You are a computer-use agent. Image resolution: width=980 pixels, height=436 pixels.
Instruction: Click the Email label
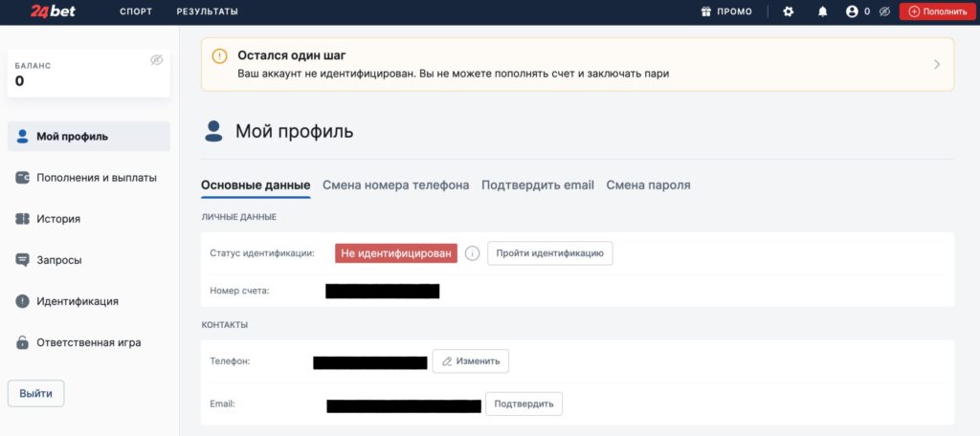[222, 403]
